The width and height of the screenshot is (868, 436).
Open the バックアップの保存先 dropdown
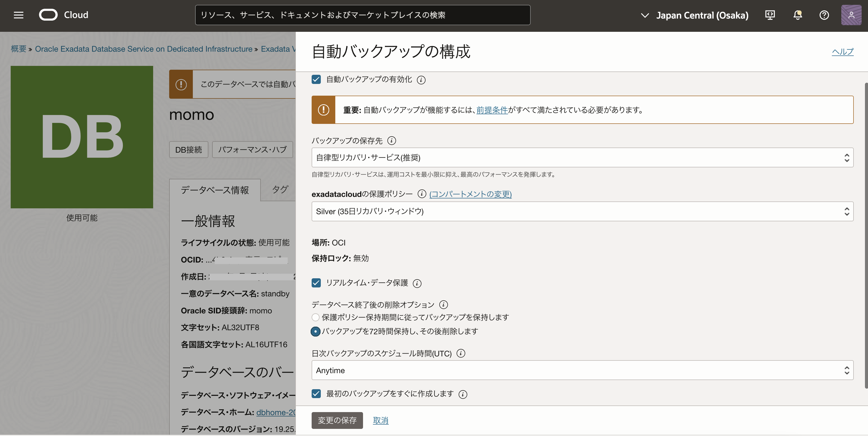tap(582, 157)
